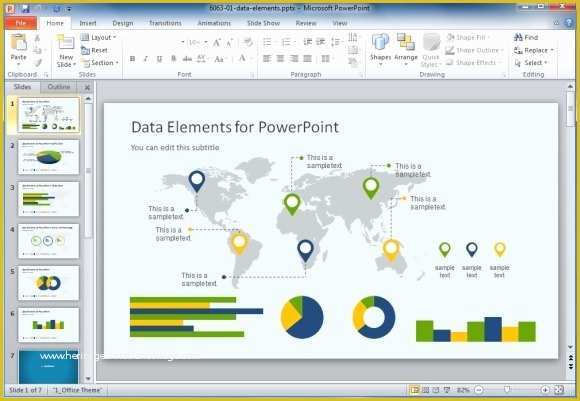The image size is (580, 401).
Task: Switch to the Outline pane tab
Action: pos(58,87)
